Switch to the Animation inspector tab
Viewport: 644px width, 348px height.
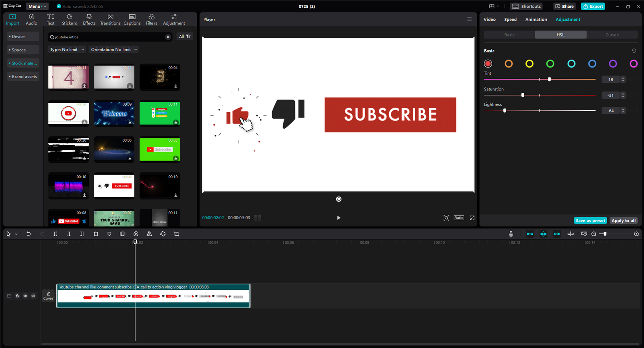[536, 19]
